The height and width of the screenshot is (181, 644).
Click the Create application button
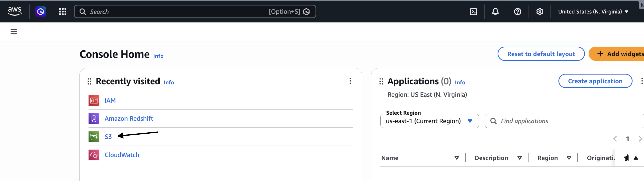[x=595, y=81]
